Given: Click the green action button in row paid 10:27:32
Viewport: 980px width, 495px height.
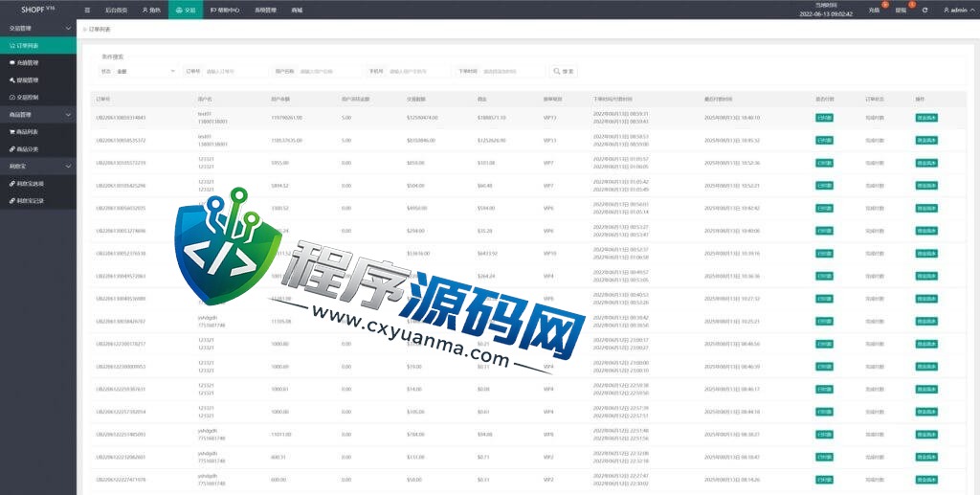Looking at the screenshot, I should tap(926, 299).
